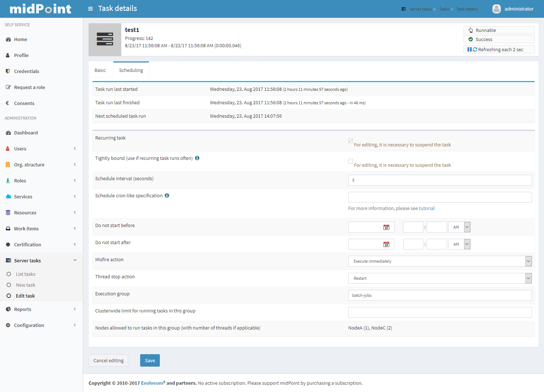Switch to the Basic tab

tap(100, 70)
